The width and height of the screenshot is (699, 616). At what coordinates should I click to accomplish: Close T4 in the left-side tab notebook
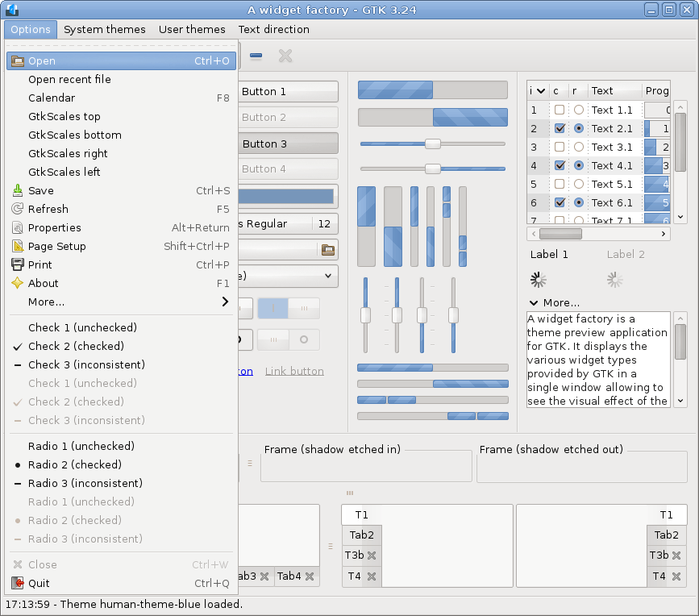click(x=372, y=576)
